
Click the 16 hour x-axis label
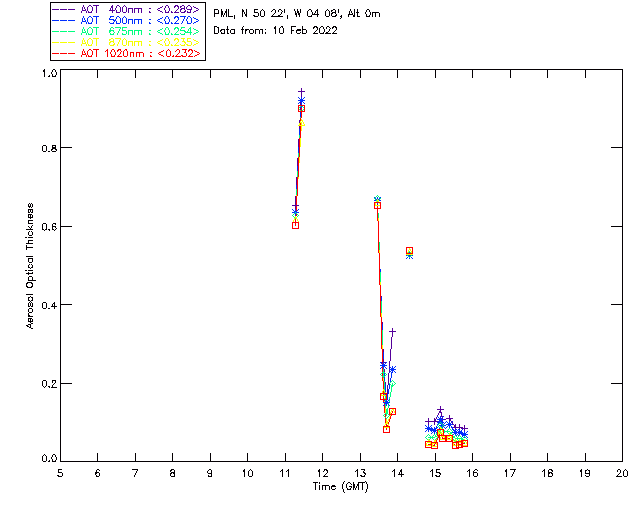[x=473, y=473]
